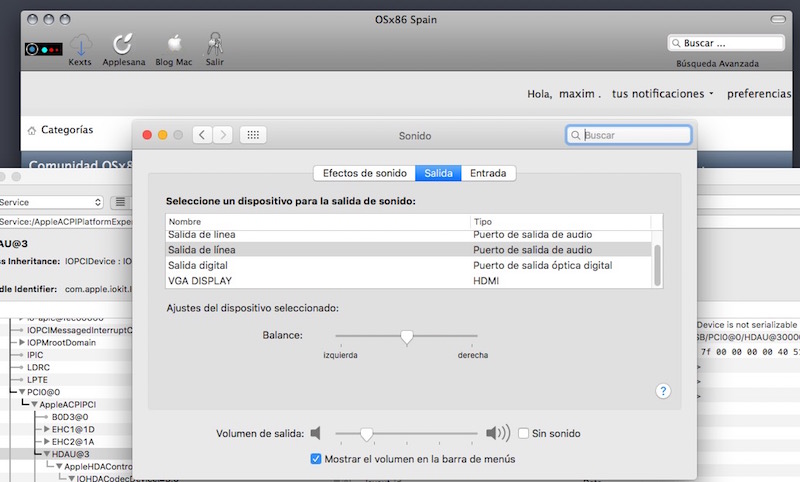Click the maxim username link

577,94
